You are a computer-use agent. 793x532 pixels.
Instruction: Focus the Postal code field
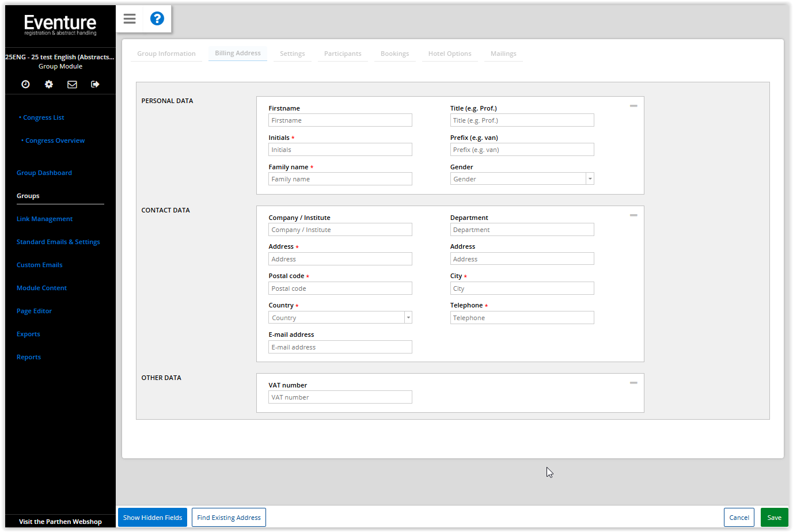[340, 288]
